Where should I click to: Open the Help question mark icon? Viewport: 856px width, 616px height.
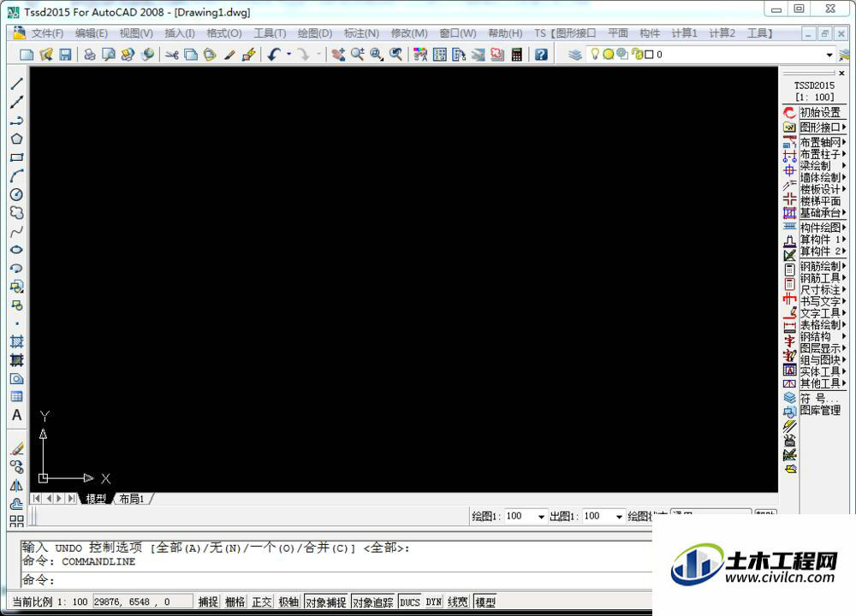coord(541,55)
